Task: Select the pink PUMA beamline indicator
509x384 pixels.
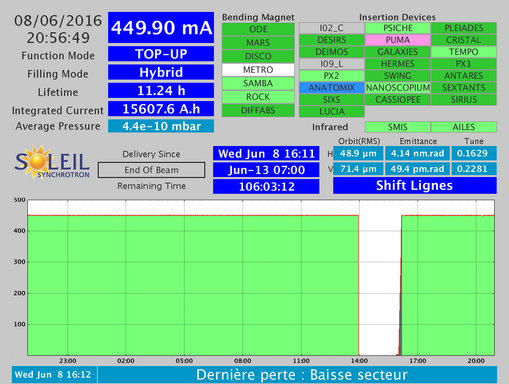Action: click(x=397, y=40)
